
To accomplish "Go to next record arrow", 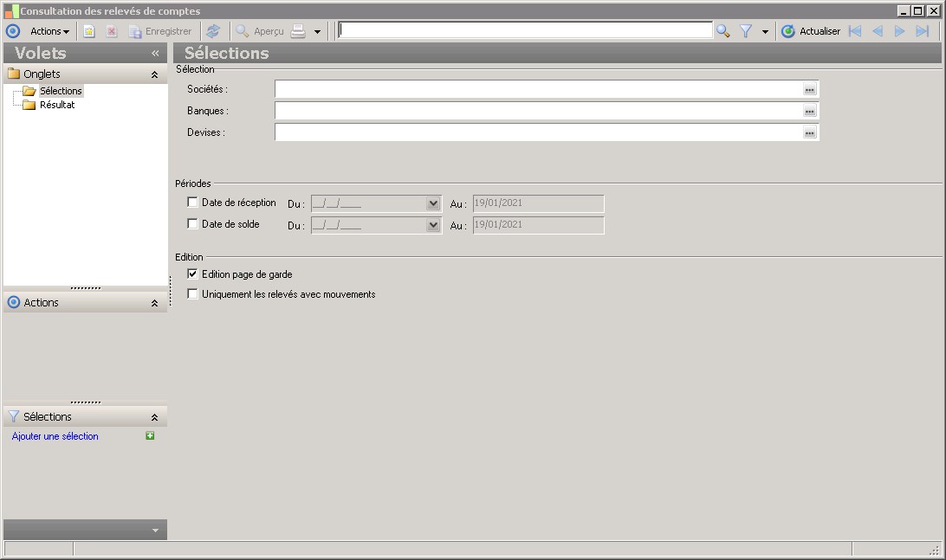I will point(899,31).
